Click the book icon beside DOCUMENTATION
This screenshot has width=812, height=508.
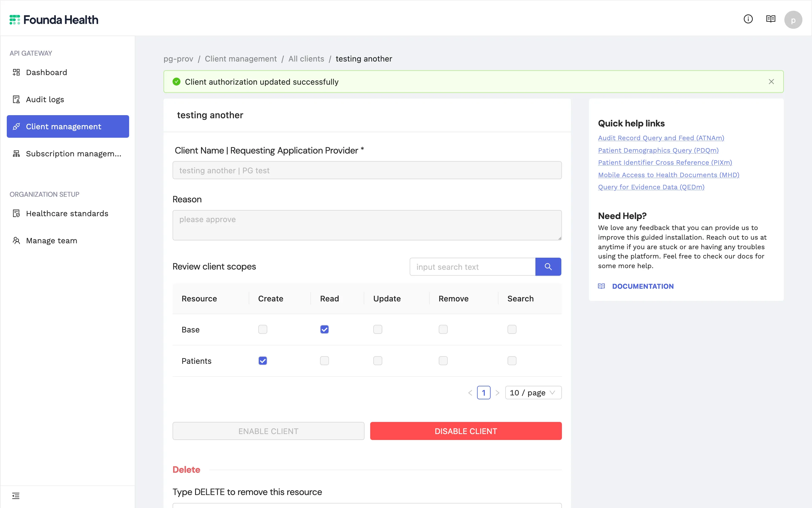point(601,286)
